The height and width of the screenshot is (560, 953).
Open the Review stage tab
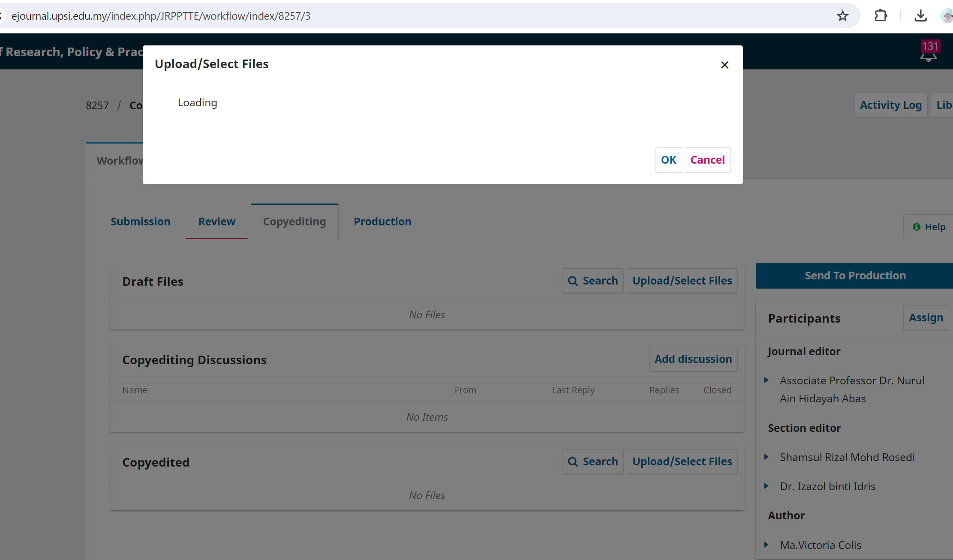[x=216, y=222]
